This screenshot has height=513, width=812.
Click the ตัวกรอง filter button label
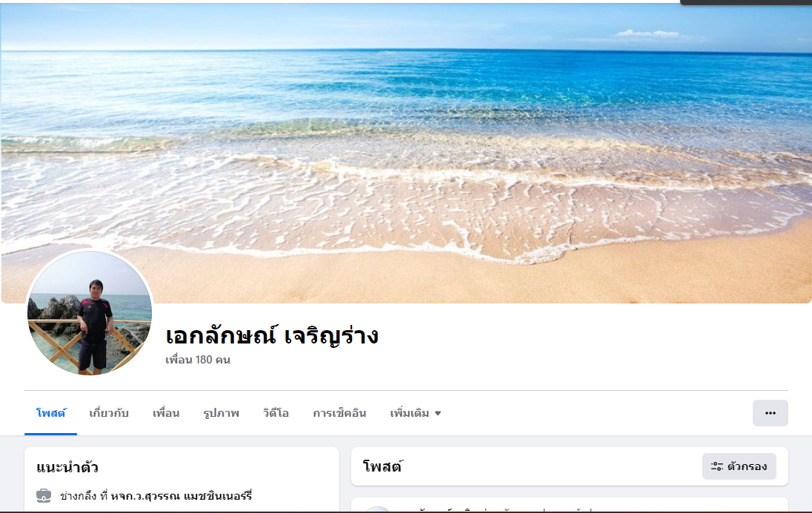pos(747,466)
